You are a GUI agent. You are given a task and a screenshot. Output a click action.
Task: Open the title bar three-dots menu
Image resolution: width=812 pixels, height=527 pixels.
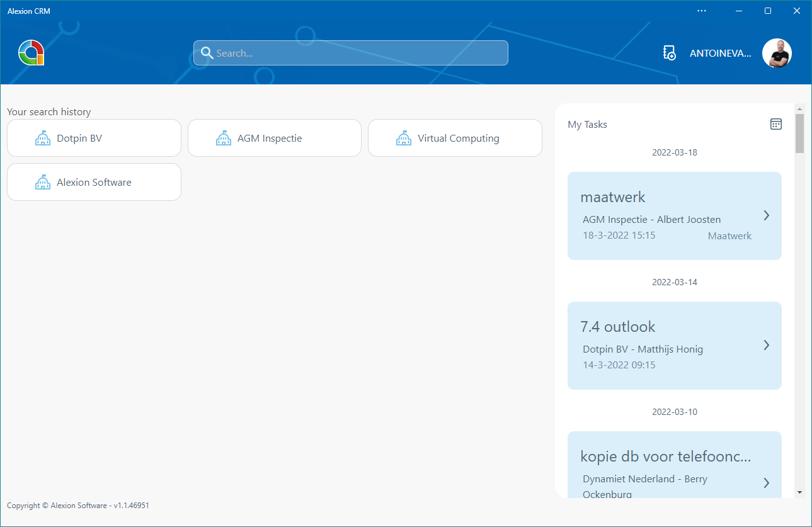pyautogui.click(x=702, y=11)
